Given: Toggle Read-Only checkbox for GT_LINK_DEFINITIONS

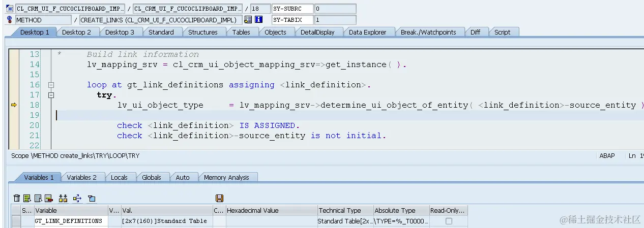Looking at the screenshot, I should pos(448,221).
